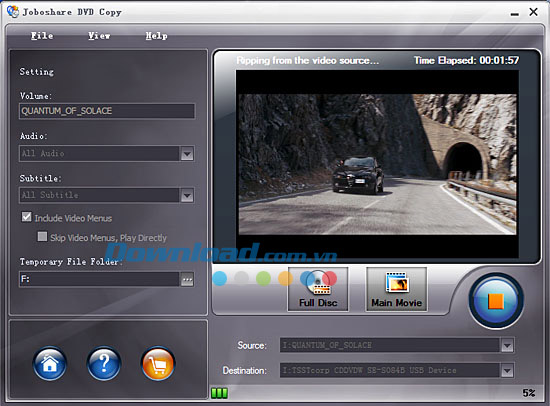
Task: Click the green progress bar indicator
Action: pos(219,393)
